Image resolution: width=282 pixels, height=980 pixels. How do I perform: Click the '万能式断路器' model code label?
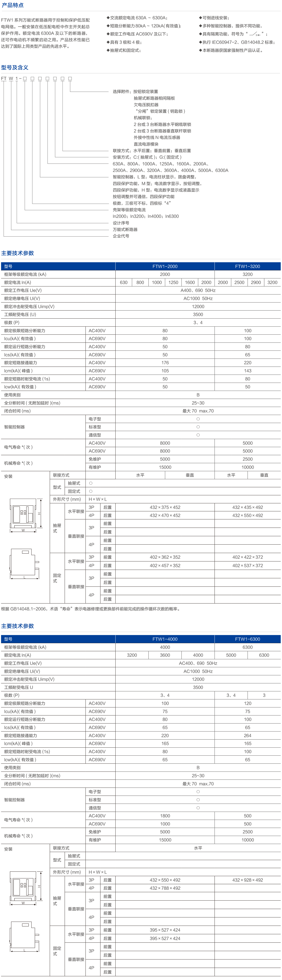(x=125, y=229)
